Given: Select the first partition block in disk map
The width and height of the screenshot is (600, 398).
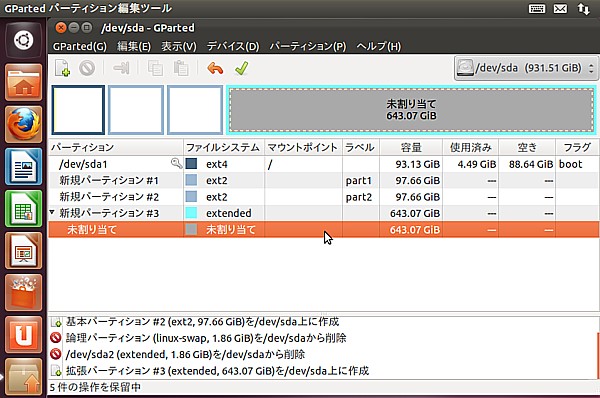Looking at the screenshot, I should (78, 110).
